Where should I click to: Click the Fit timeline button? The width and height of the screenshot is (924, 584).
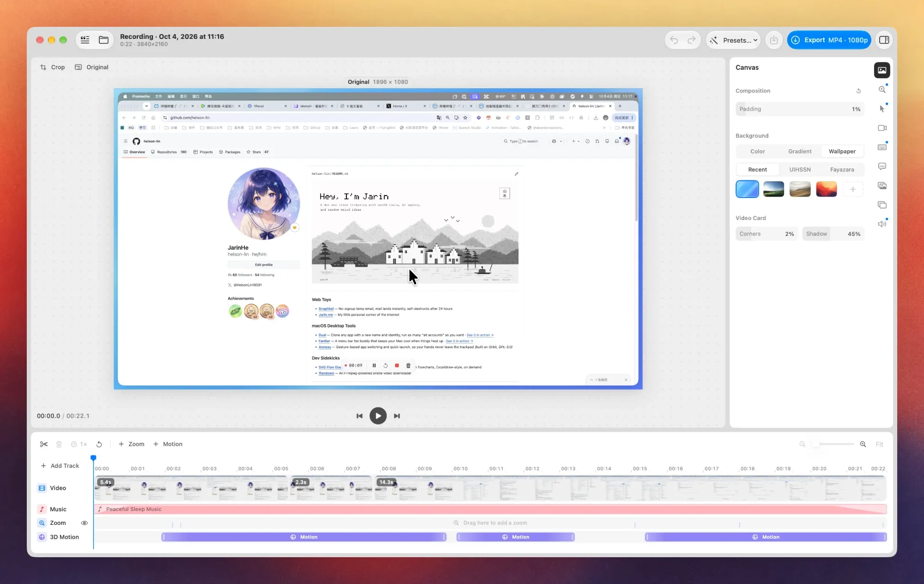pos(879,444)
